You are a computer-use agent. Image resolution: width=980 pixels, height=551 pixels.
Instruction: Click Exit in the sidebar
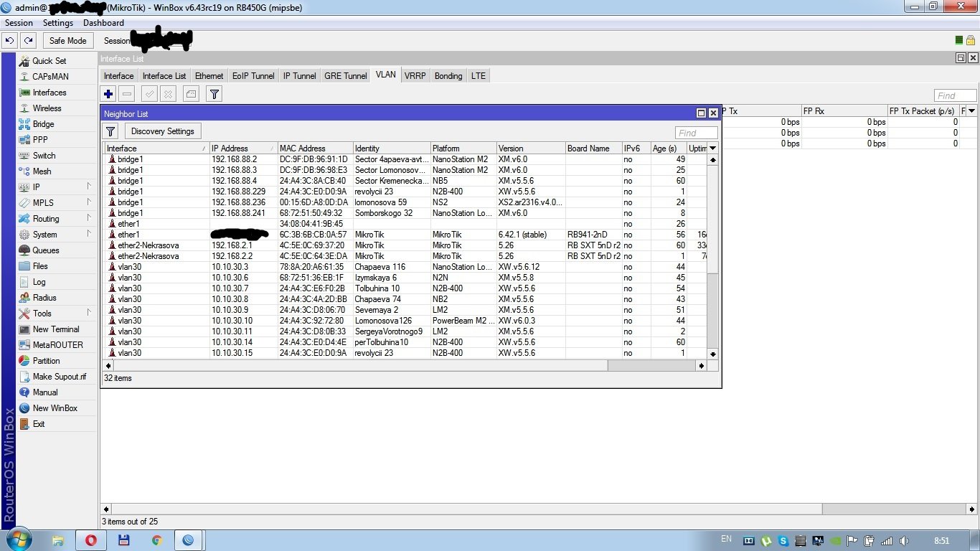point(39,424)
